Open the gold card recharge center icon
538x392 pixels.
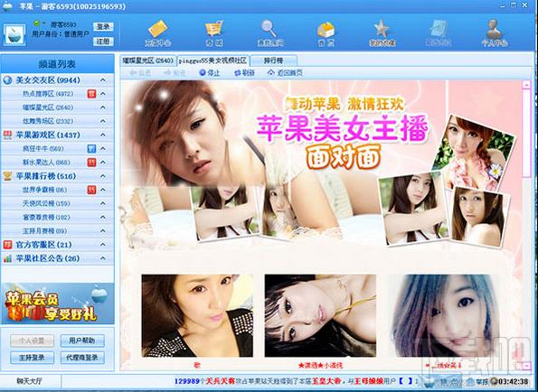click(x=158, y=30)
